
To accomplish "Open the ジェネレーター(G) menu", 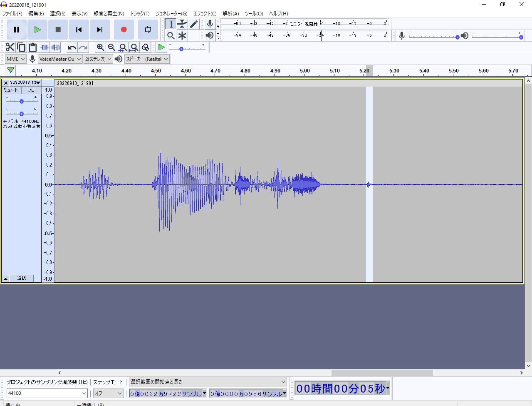I will click(171, 14).
